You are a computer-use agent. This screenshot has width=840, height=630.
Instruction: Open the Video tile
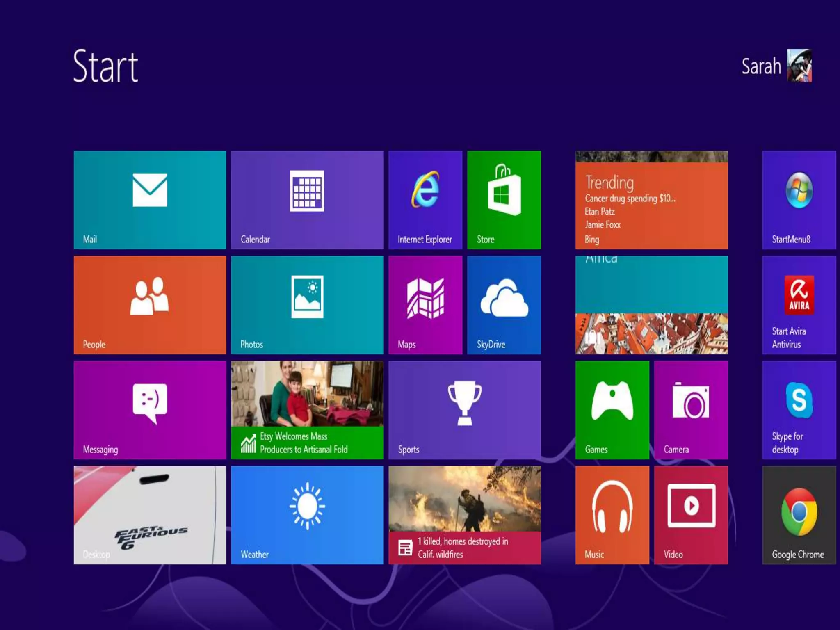pyautogui.click(x=691, y=515)
